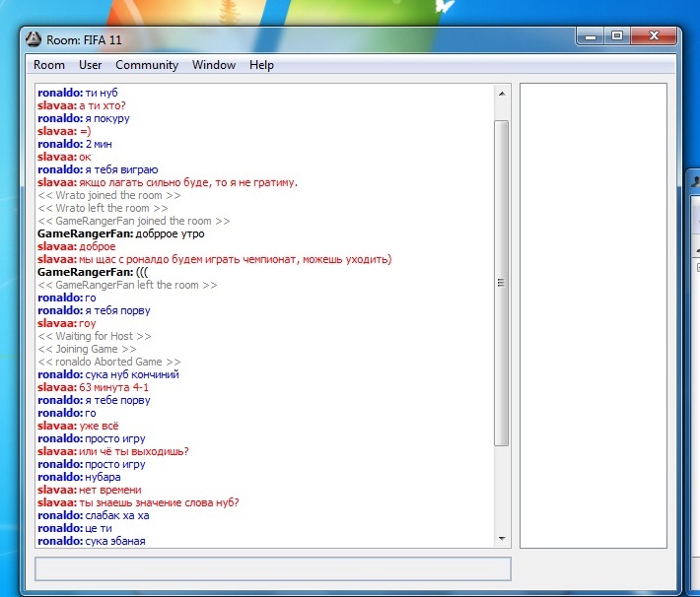Image resolution: width=700 pixels, height=597 pixels.
Task: Click the message 'slavaa: ок'
Action: click(x=64, y=157)
